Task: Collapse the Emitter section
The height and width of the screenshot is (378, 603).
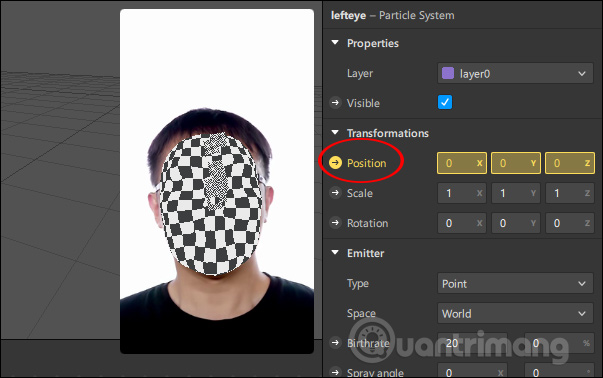Action: click(335, 253)
